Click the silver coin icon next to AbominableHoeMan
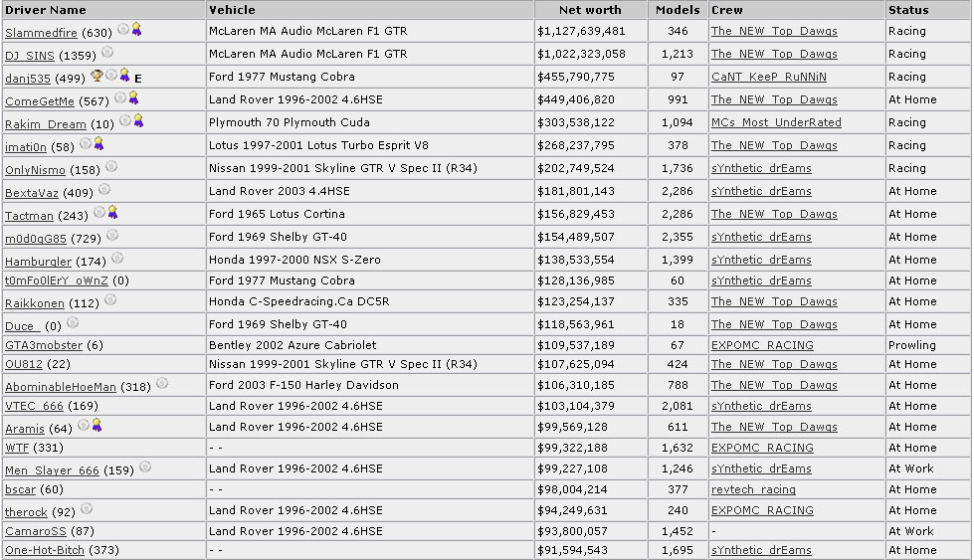This screenshot has height=560, width=974. [x=162, y=383]
